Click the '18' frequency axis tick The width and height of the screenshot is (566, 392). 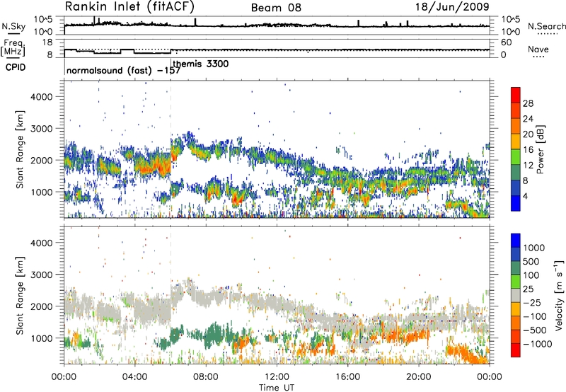point(47,42)
